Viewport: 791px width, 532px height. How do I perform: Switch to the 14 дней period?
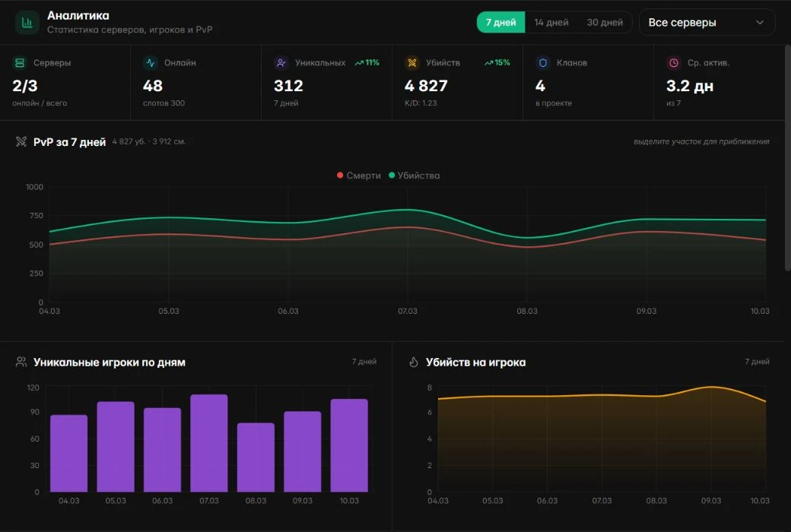(551, 23)
